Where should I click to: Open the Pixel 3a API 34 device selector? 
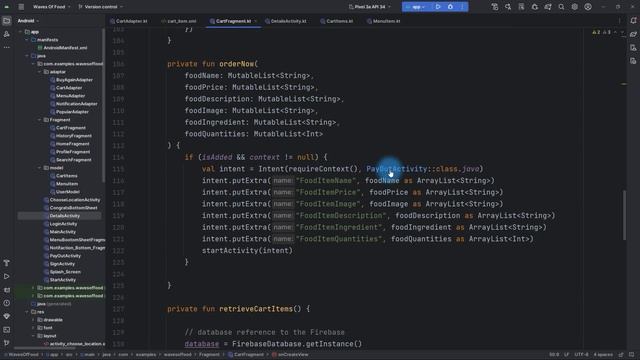point(370,7)
